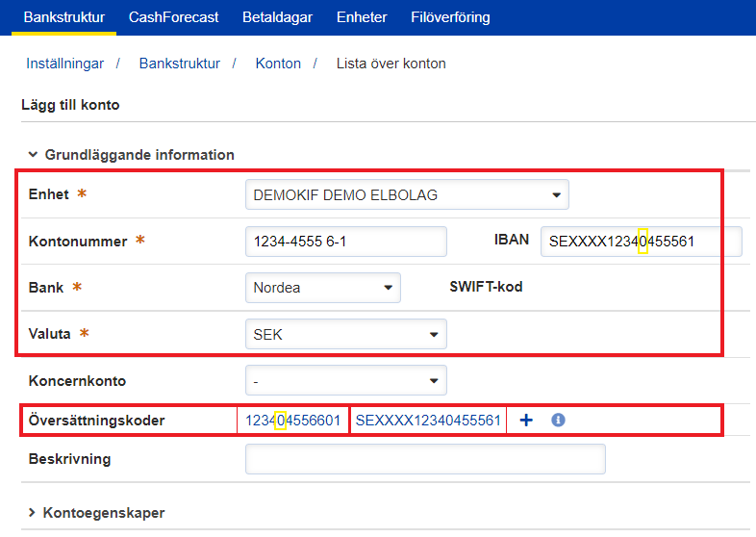Expand the Kontoegenskaper section

pos(97,513)
